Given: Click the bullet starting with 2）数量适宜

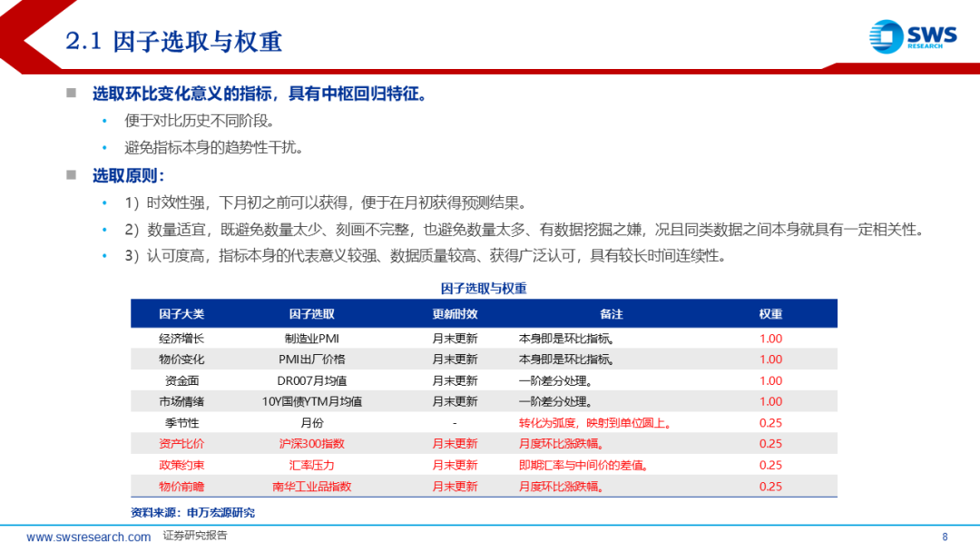Looking at the screenshot, I should coord(524,230).
